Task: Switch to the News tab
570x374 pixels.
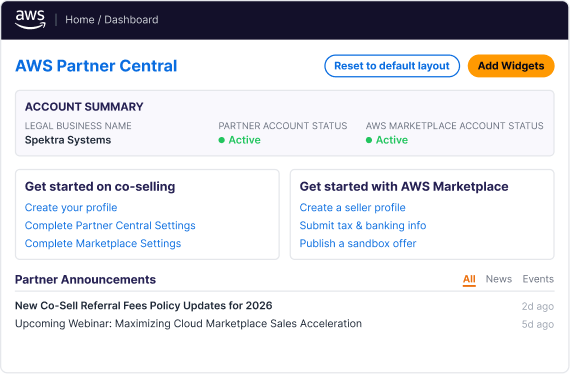Action: 499,279
